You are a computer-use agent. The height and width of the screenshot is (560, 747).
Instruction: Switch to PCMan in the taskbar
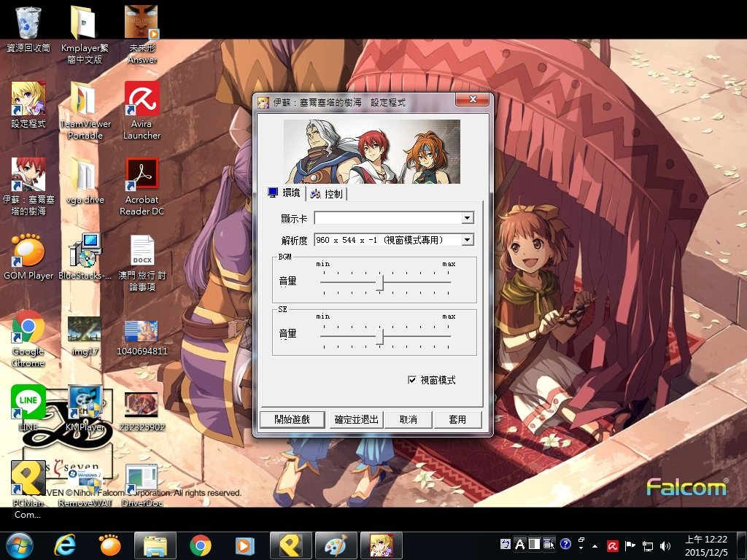(290, 545)
